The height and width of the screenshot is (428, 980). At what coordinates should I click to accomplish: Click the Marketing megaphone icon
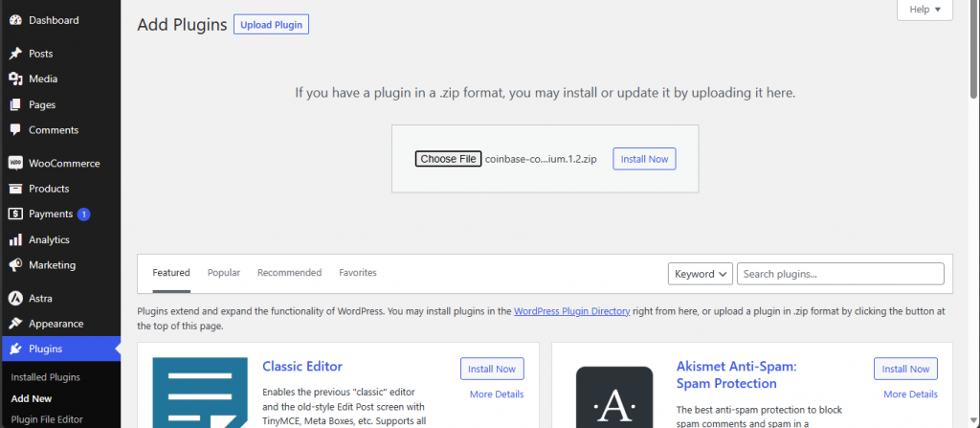coord(15,265)
